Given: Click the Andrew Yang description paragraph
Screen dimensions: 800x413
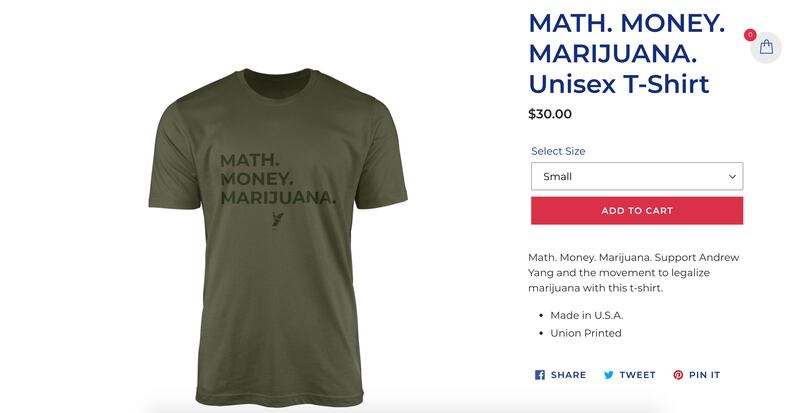Looking at the screenshot, I should (x=633, y=273).
